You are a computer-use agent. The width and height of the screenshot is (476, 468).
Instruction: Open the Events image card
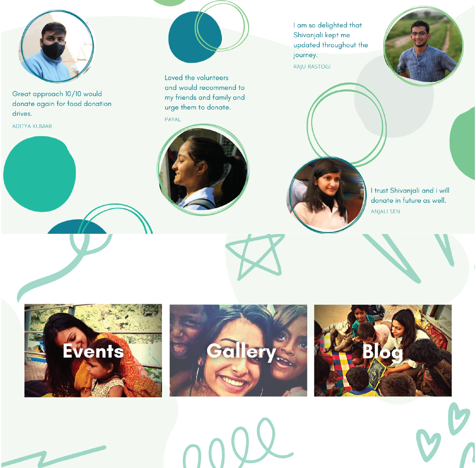tap(93, 350)
